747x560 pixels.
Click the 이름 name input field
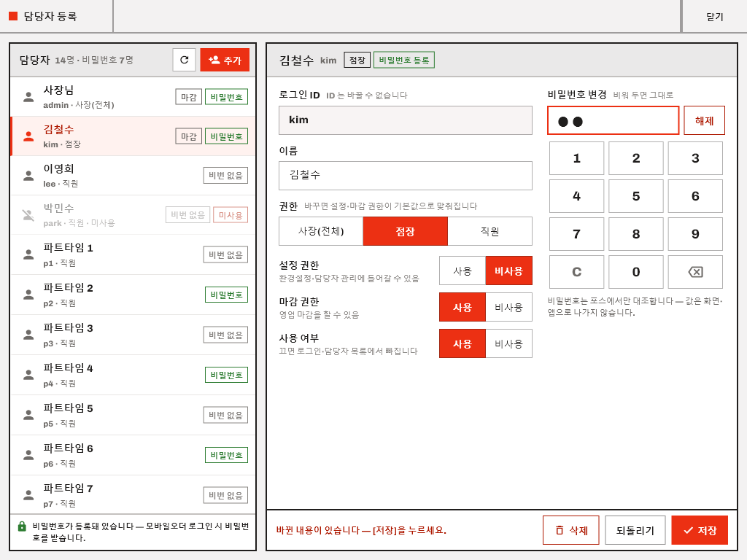(406, 176)
